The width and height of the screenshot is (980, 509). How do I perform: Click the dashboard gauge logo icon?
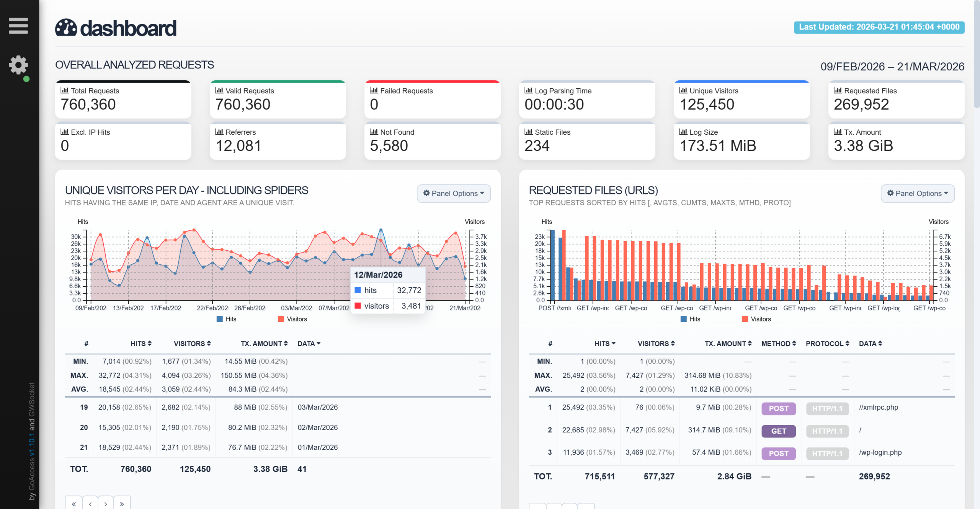point(66,28)
